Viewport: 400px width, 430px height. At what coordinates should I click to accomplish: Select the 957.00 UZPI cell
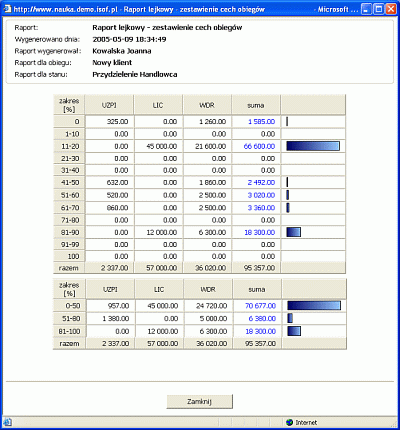(x=110, y=306)
